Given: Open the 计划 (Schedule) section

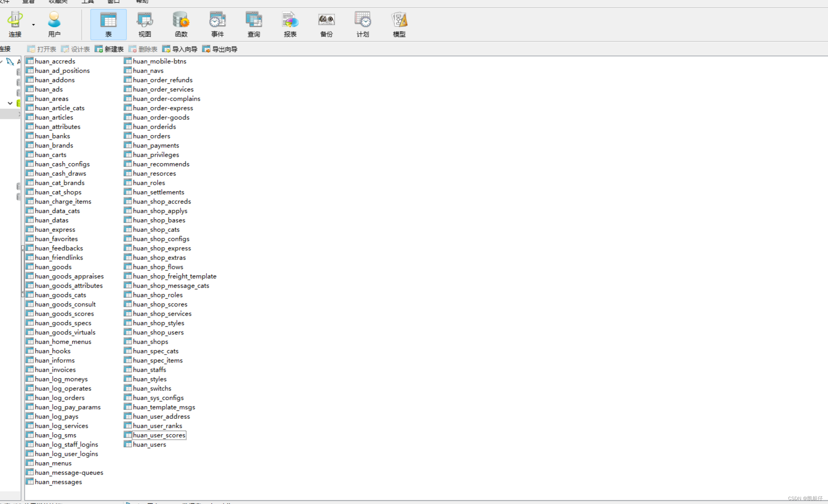Looking at the screenshot, I should click(363, 24).
